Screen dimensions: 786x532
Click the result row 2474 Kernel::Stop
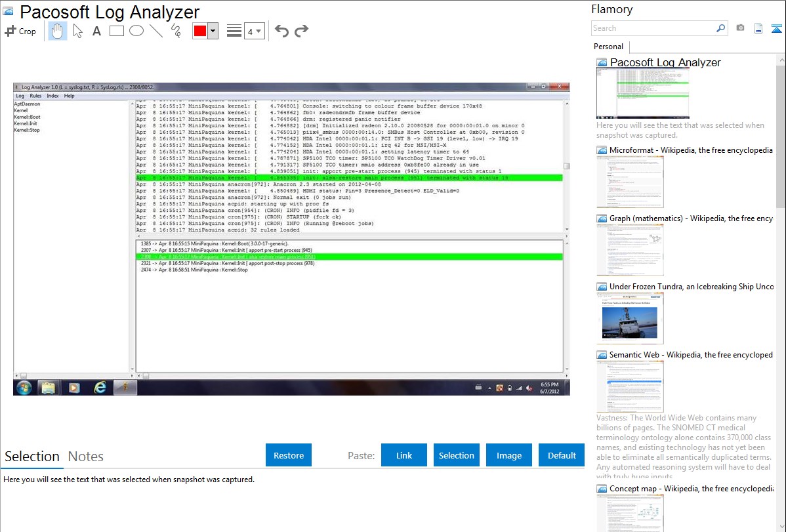click(194, 270)
